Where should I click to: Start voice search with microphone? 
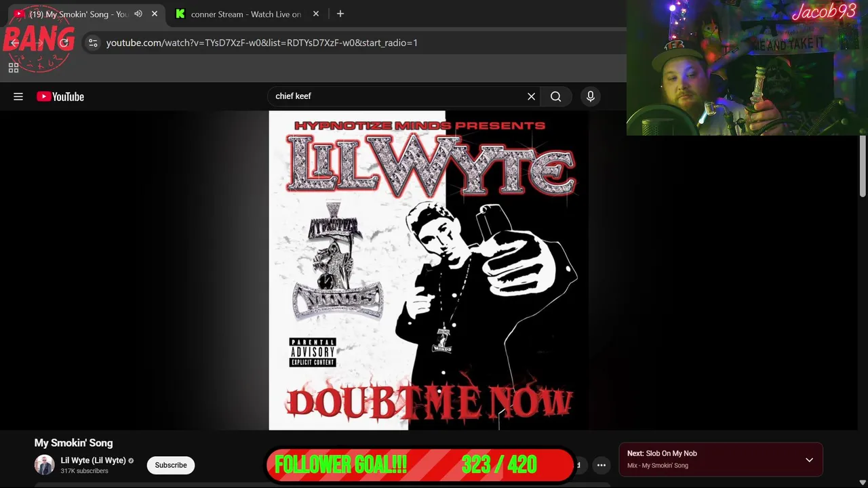point(591,96)
